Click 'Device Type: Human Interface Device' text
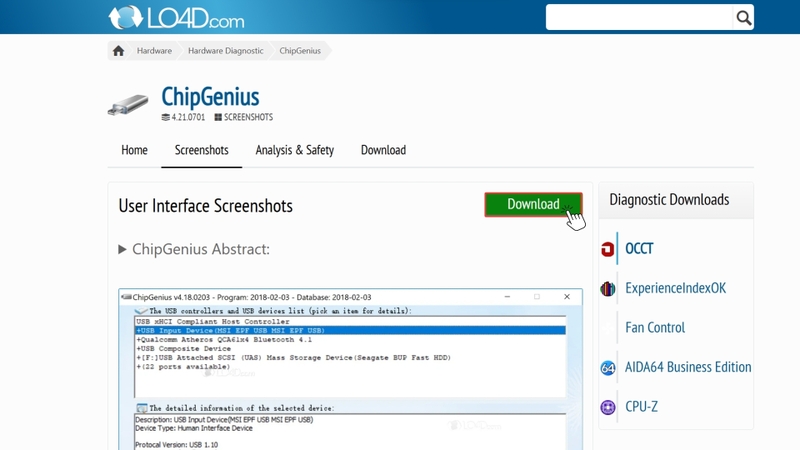 click(x=194, y=428)
